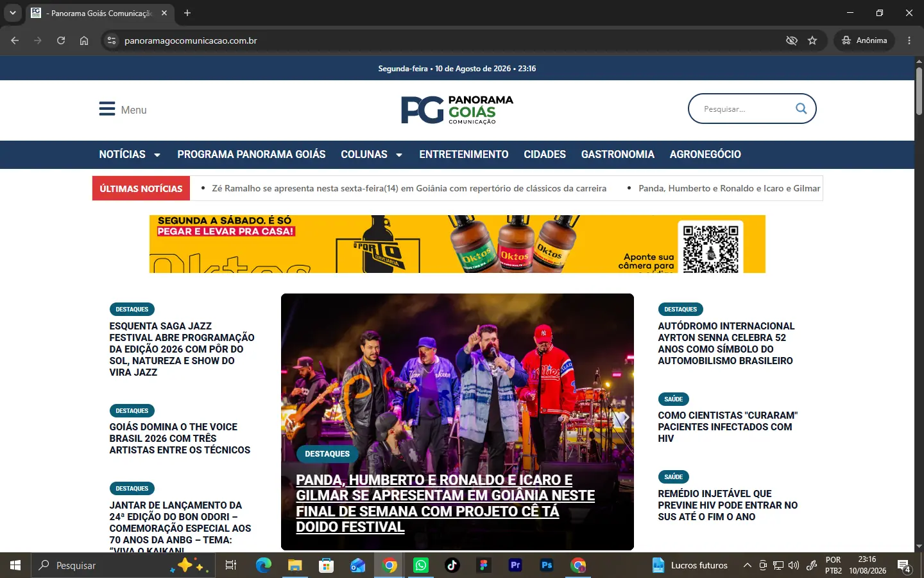Open Figma from the taskbar

484,565
